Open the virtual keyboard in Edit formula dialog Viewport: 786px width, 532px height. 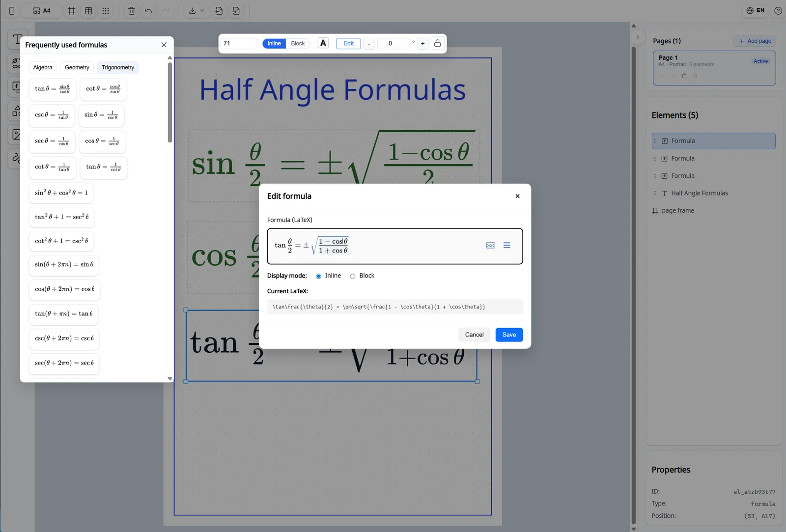490,245
